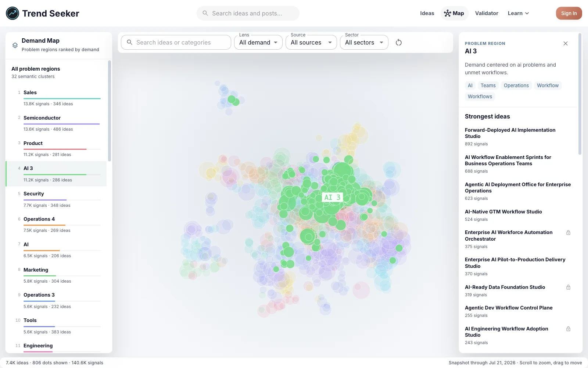Image resolution: width=588 pixels, height=368 pixels.
Task: Click the Sign In button
Action: 569,13
